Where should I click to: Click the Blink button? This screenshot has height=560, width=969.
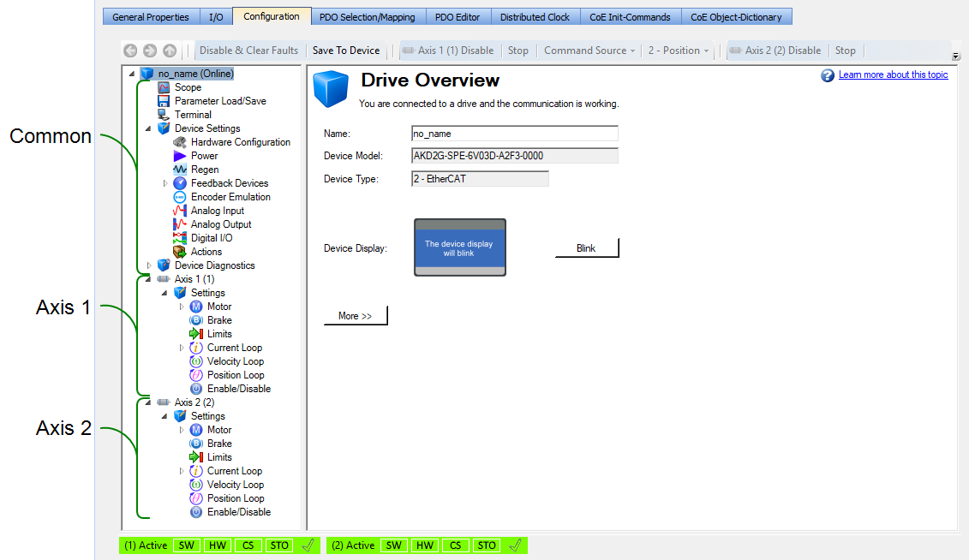click(586, 248)
